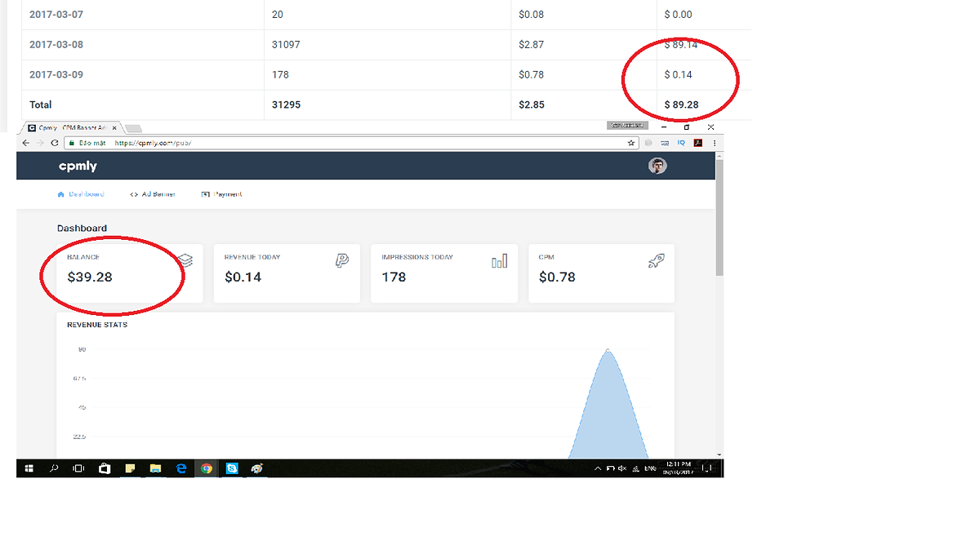This screenshot has height=550, width=980.
Task: Click the $39.28 balance value
Action: coord(90,277)
